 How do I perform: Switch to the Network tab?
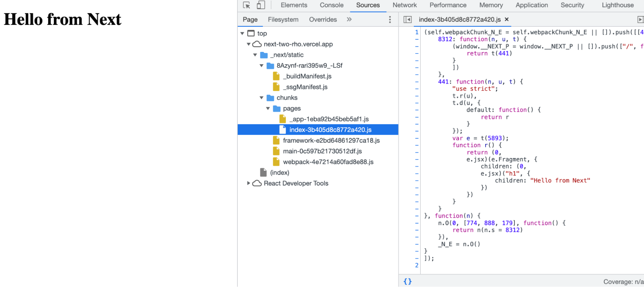404,5
